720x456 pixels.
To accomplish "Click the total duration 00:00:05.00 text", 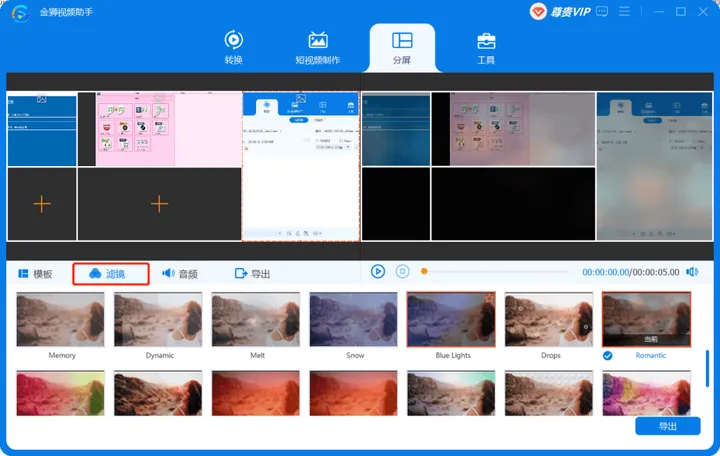I will [656, 272].
